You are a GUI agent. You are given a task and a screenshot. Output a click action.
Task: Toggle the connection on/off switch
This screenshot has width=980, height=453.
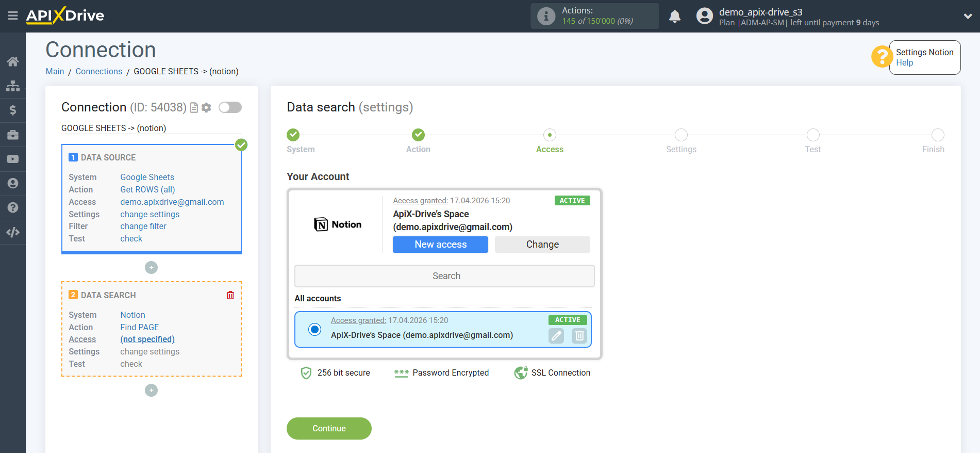pos(230,107)
